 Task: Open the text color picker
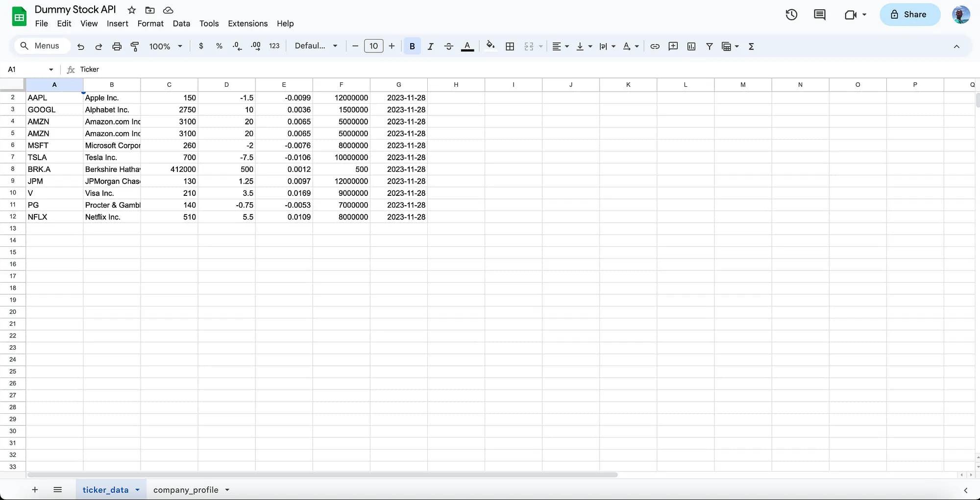[467, 46]
